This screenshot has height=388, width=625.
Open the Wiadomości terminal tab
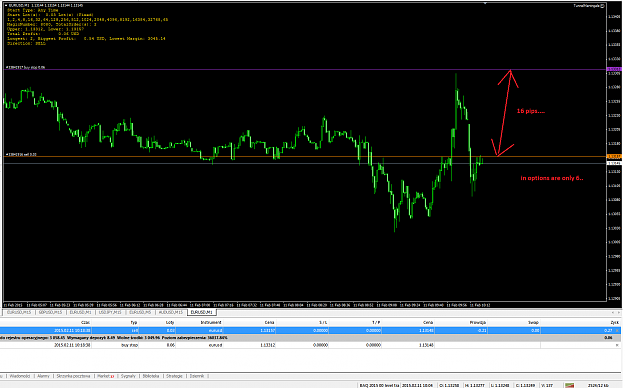20,376
